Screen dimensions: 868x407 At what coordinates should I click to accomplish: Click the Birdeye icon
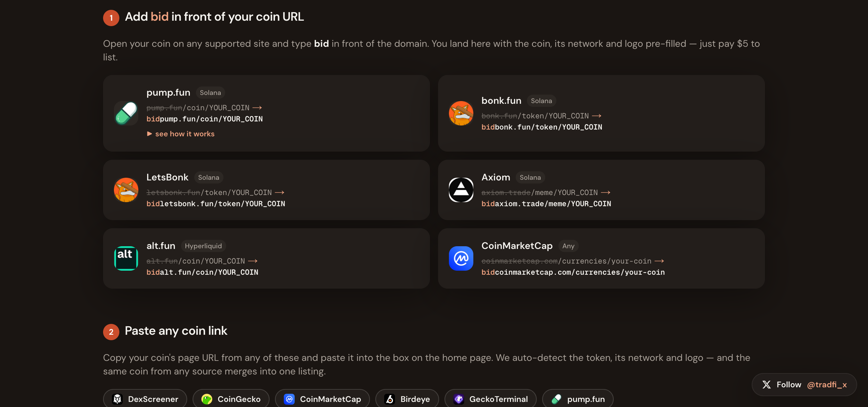pos(390,399)
